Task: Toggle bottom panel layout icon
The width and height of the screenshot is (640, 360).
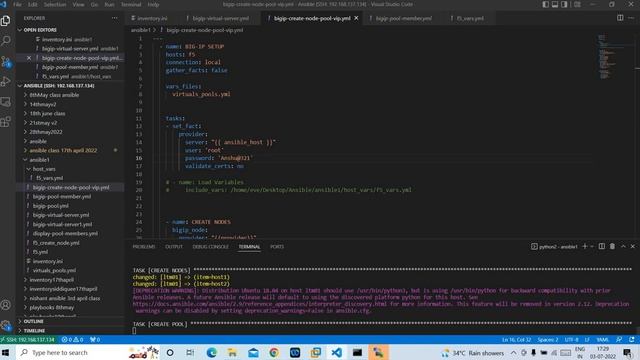Action: (x=555, y=4)
